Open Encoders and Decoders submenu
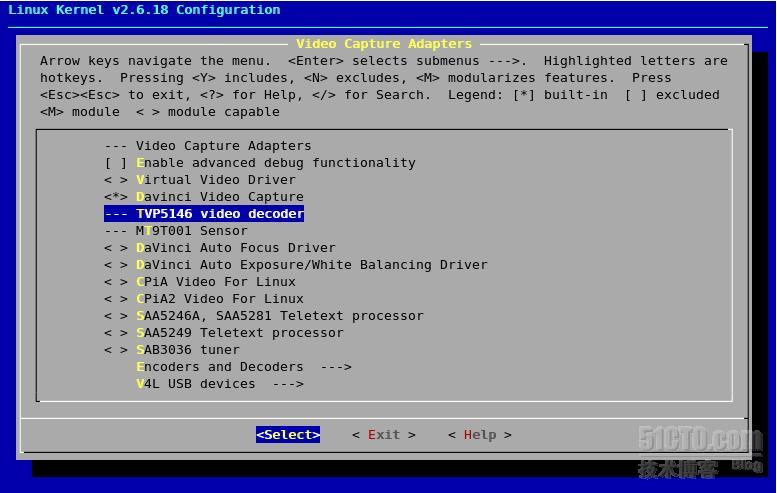This screenshot has width=777, height=493. coord(244,367)
